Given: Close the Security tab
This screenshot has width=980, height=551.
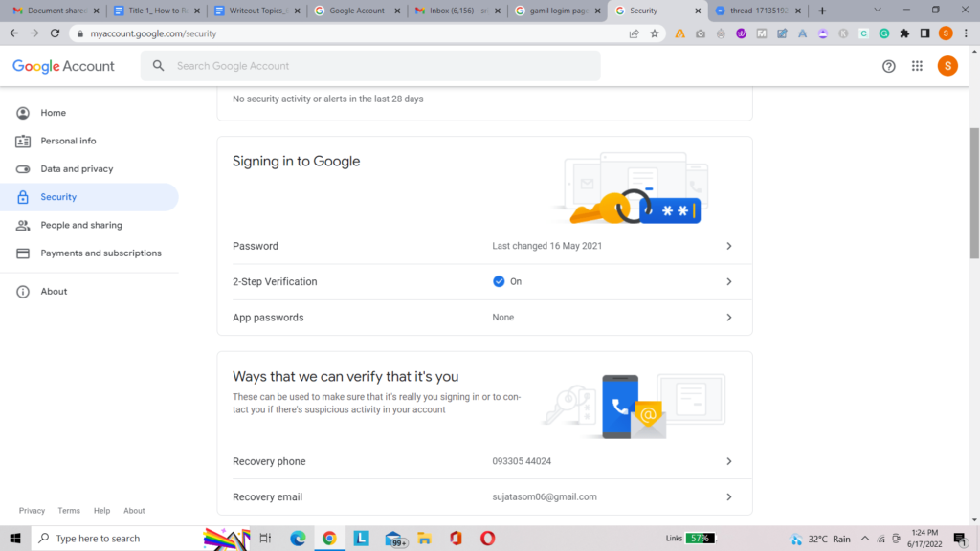Looking at the screenshot, I should [x=698, y=11].
